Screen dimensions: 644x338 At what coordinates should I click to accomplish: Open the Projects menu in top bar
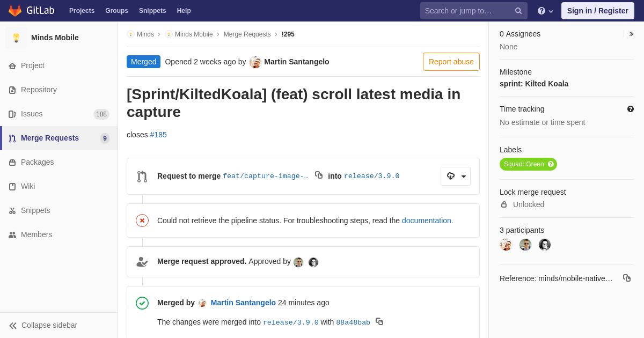coord(82,11)
